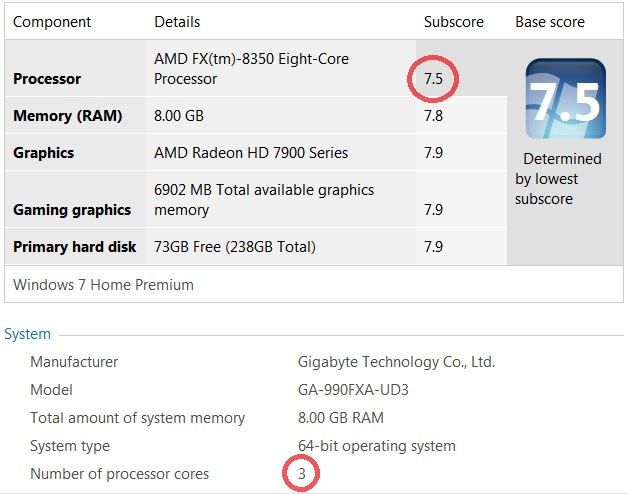This screenshot has width=628, height=494.
Task: Click the Subscore column header
Action: coord(453,21)
